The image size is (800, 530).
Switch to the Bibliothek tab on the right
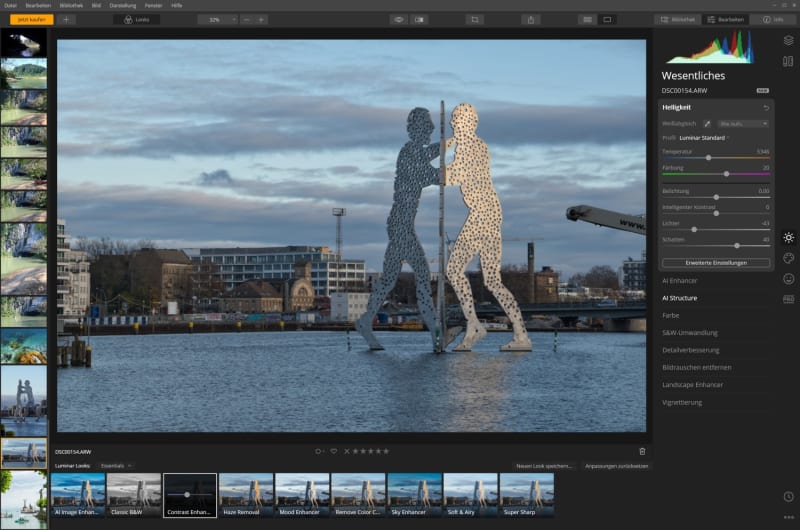pos(677,19)
